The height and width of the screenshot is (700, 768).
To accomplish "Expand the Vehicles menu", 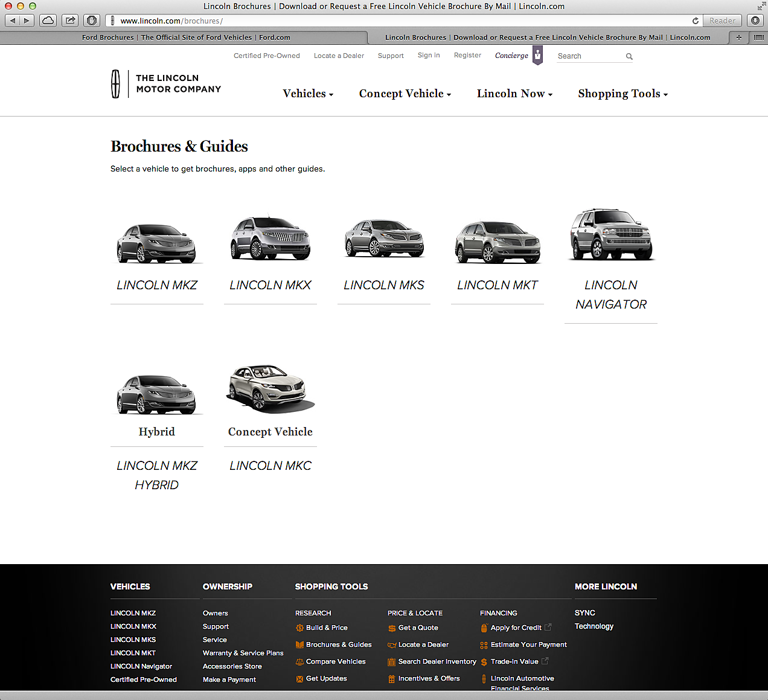I will pyautogui.click(x=308, y=94).
